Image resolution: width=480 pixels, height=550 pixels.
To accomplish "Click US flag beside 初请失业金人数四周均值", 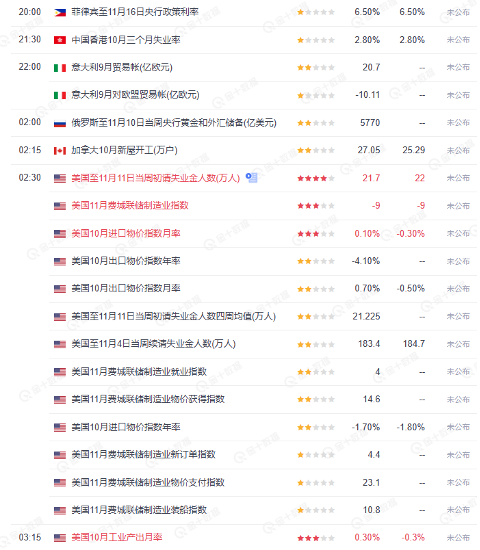I will pos(60,317).
